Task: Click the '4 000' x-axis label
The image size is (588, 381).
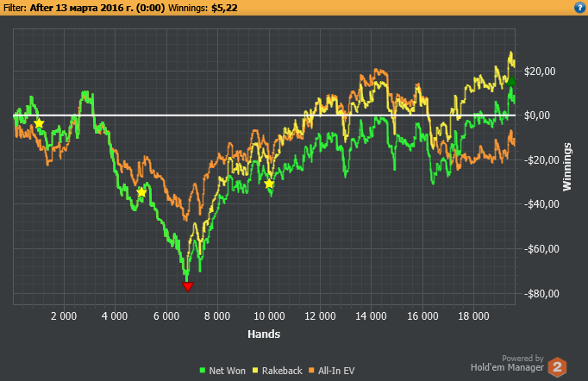Action: (115, 316)
